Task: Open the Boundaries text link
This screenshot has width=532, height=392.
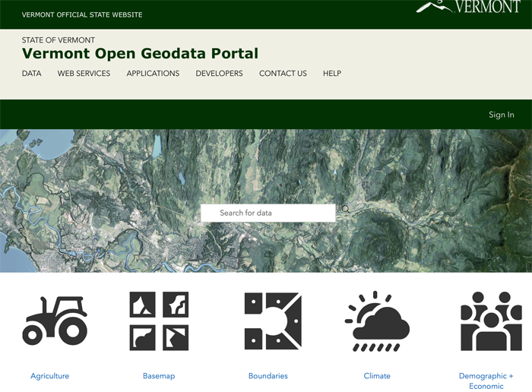Action: [268, 376]
